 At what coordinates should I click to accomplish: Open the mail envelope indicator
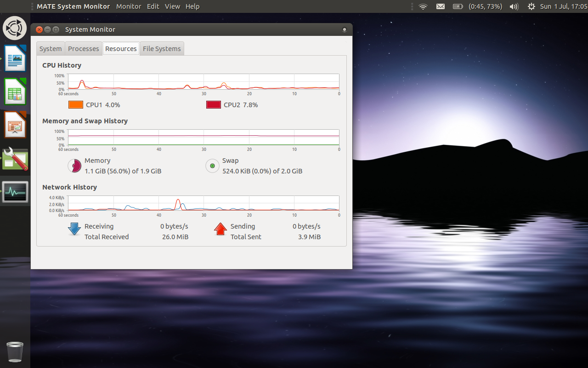click(441, 6)
